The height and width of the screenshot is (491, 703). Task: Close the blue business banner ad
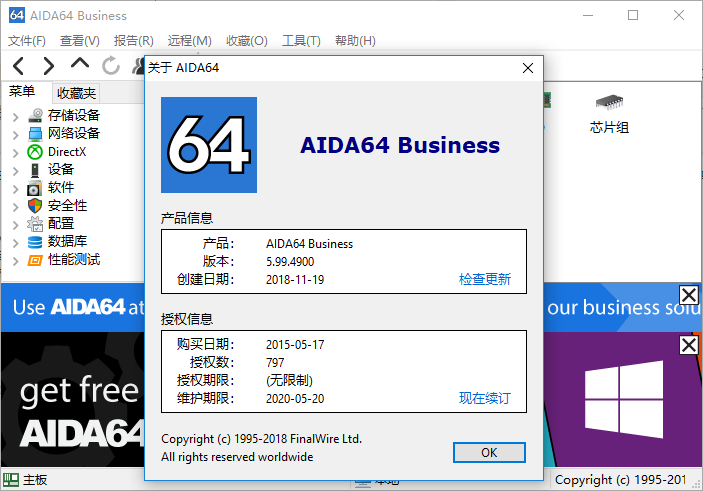coord(689,295)
